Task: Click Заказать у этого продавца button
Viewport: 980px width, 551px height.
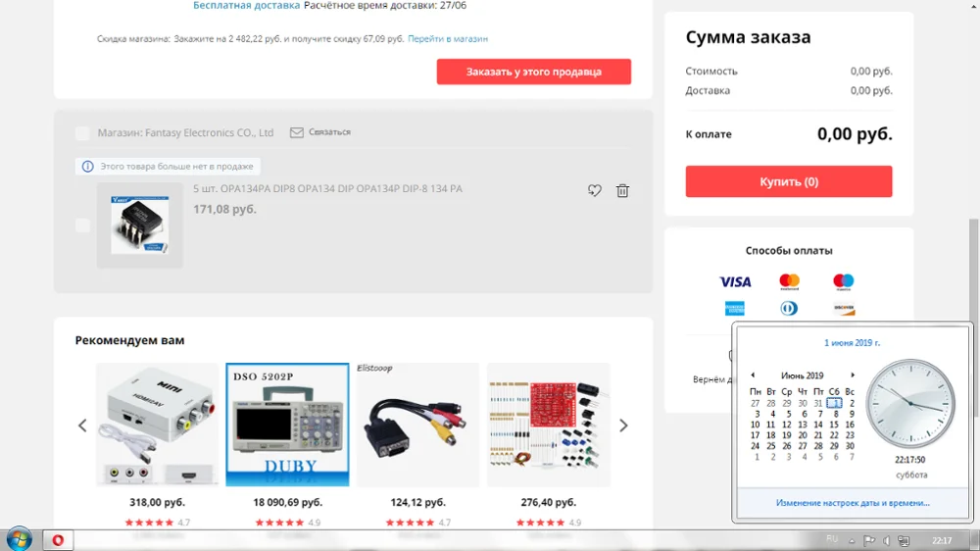Action: [x=534, y=72]
